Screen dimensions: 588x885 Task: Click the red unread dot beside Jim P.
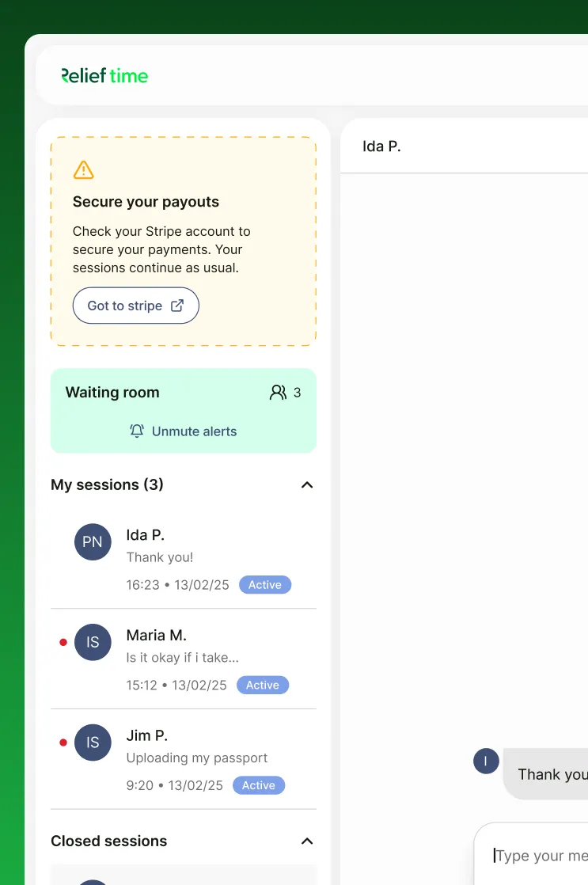[x=63, y=743]
